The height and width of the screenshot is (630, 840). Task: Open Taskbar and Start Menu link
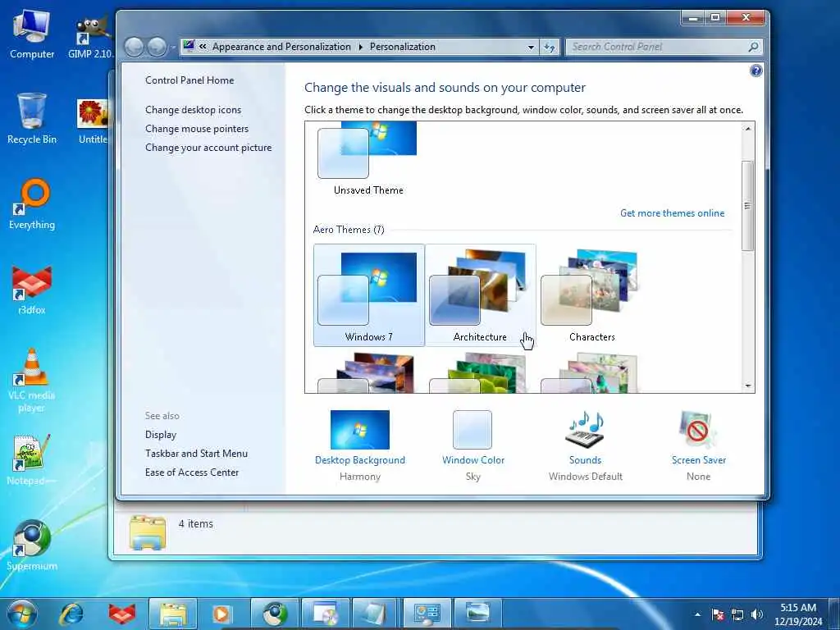[196, 453]
